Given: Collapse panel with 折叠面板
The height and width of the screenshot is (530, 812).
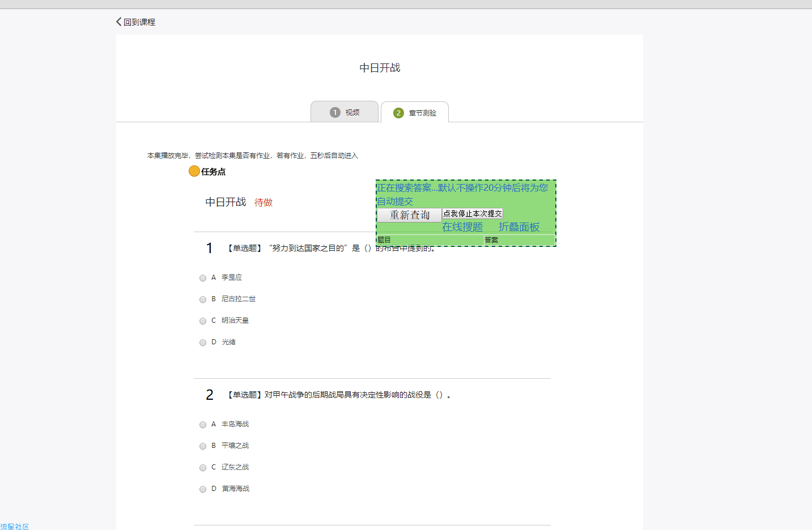Looking at the screenshot, I should (519, 227).
